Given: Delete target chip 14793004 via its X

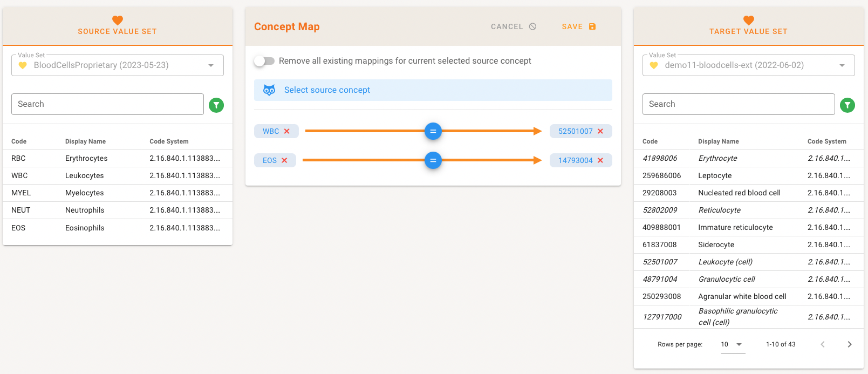Looking at the screenshot, I should pyautogui.click(x=600, y=160).
